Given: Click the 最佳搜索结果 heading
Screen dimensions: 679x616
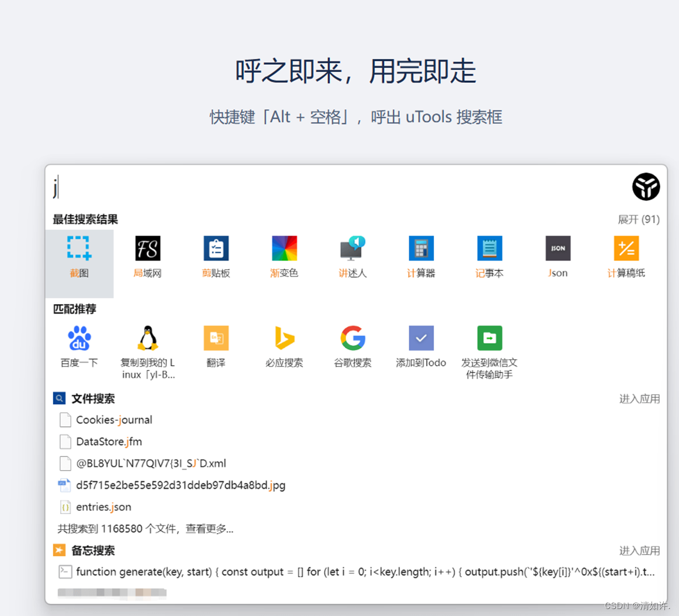Looking at the screenshot, I should point(85,219).
